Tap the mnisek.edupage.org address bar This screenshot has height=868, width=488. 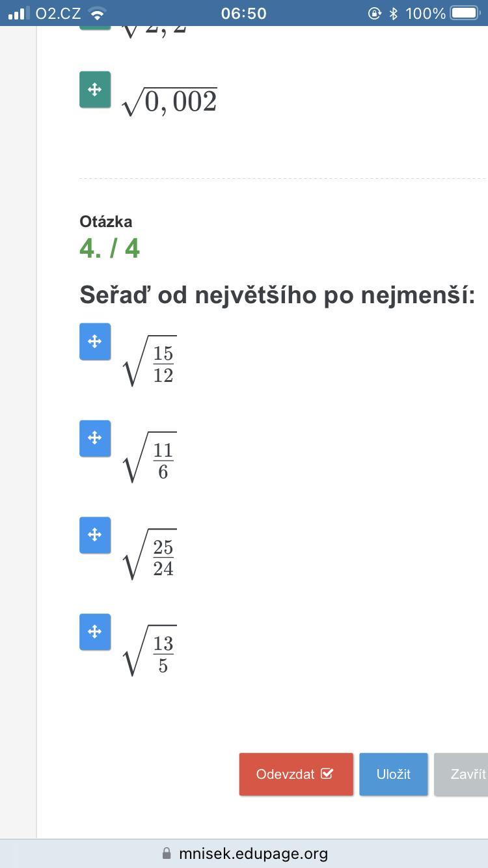[x=244, y=853]
